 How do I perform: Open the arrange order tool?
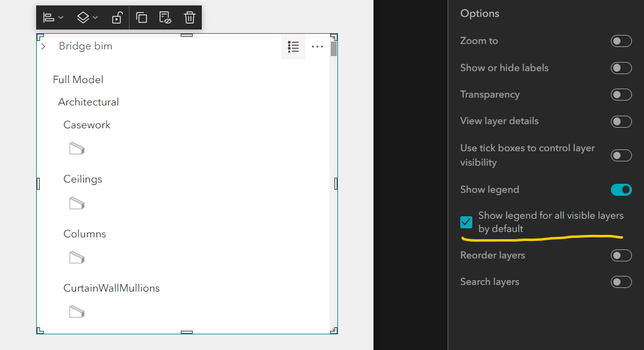[x=83, y=17]
